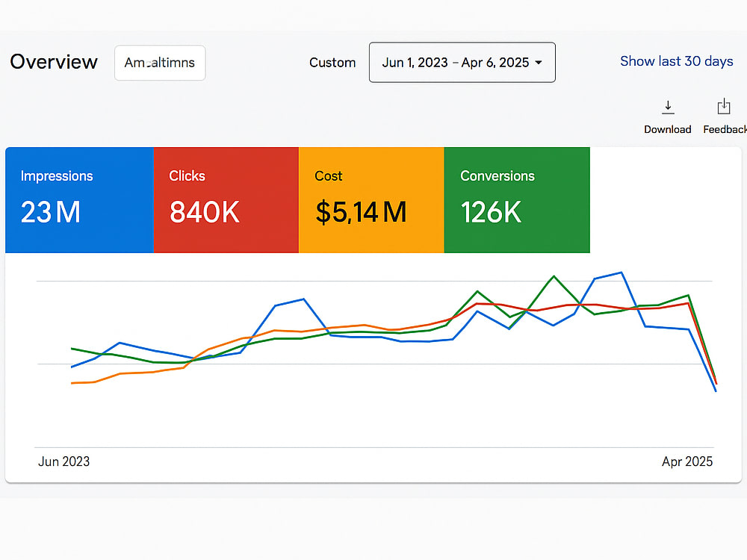Viewport: 747px width, 560px height.
Task: Select the green Conversions metric card
Action: point(517,200)
